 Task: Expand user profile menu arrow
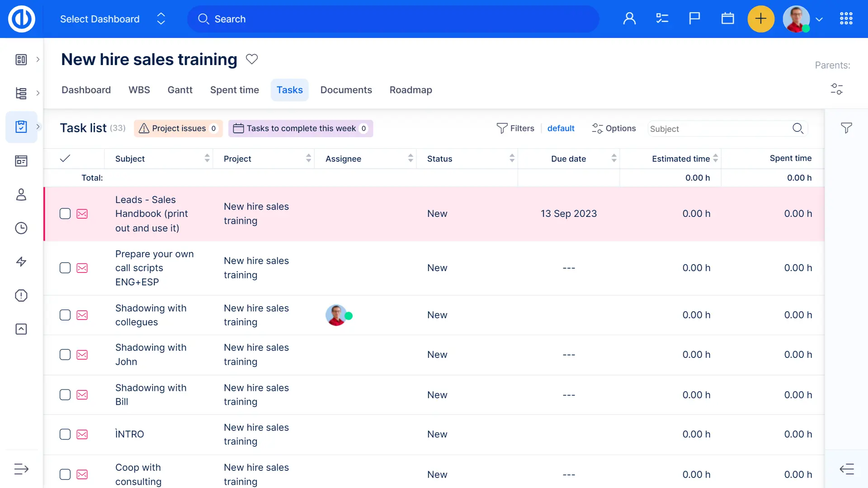click(819, 19)
